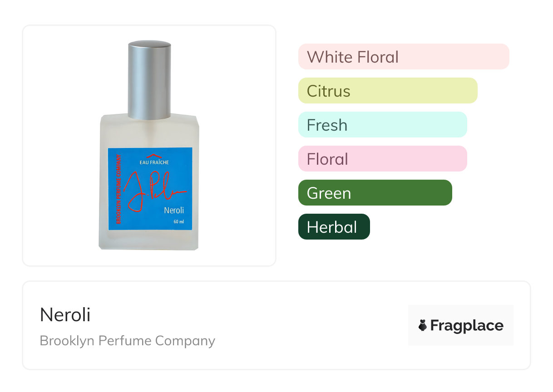553x392 pixels.
Task: Click the silver bottle cap
Action: tap(149, 79)
